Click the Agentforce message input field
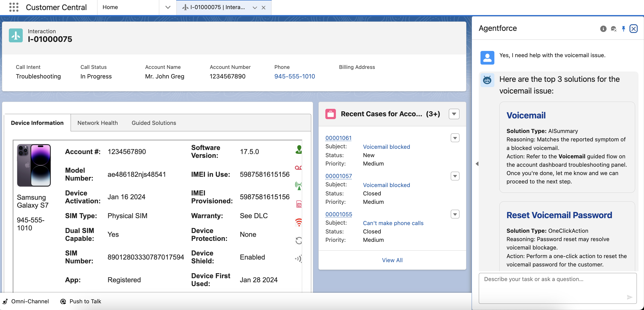 click(553, 287)
